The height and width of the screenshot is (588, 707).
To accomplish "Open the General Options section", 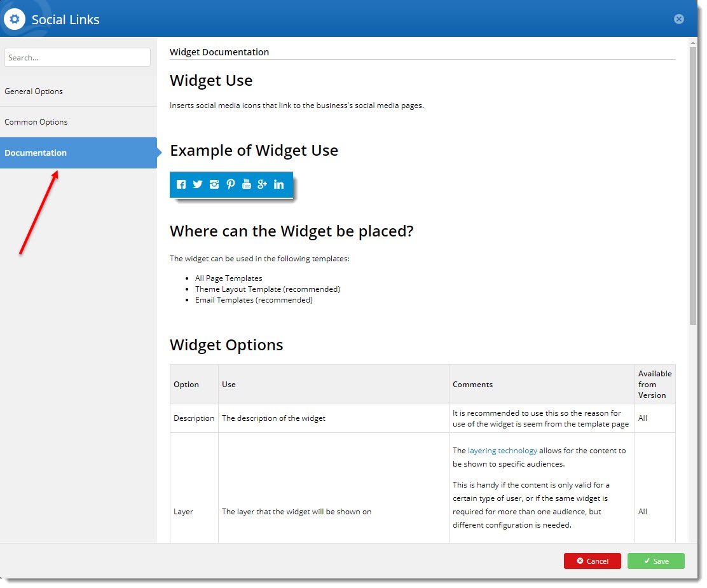I will tap(34, 92).
